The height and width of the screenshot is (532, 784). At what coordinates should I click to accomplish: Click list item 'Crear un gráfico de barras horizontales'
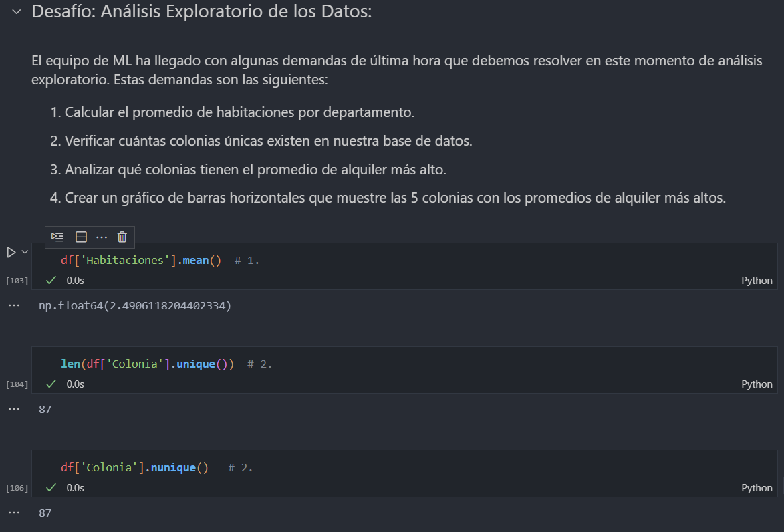pos(388,198)
